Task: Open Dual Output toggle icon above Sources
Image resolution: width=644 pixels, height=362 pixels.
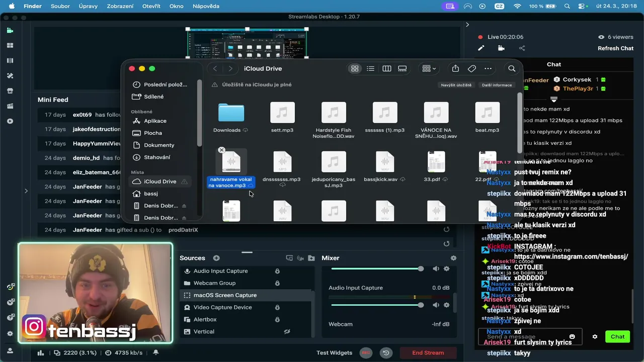Action: [x=289, y=258]
